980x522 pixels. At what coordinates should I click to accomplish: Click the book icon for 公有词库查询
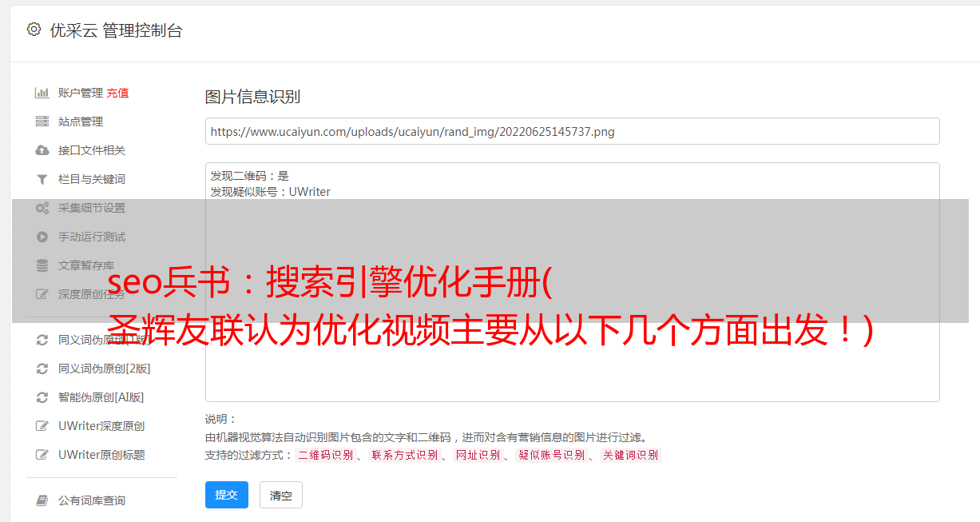tap(42, 500)
